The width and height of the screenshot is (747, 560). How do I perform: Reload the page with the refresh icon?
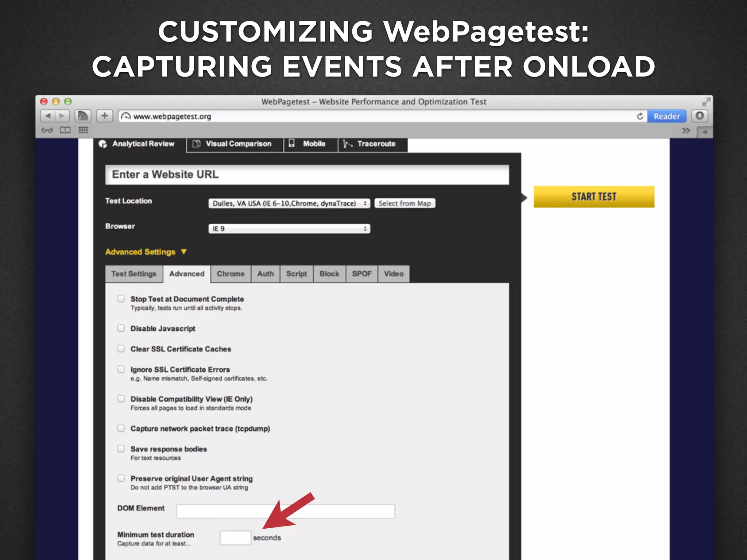tap(640, 116)
